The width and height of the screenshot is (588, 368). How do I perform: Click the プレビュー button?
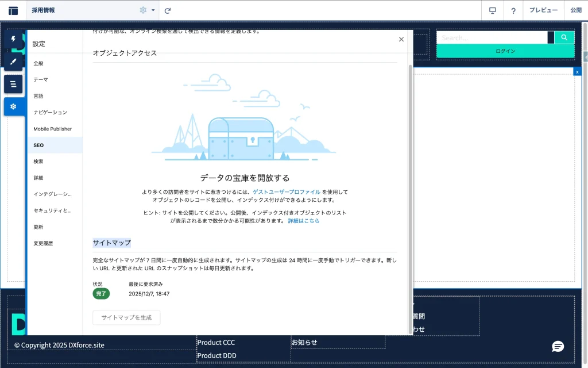543,10
